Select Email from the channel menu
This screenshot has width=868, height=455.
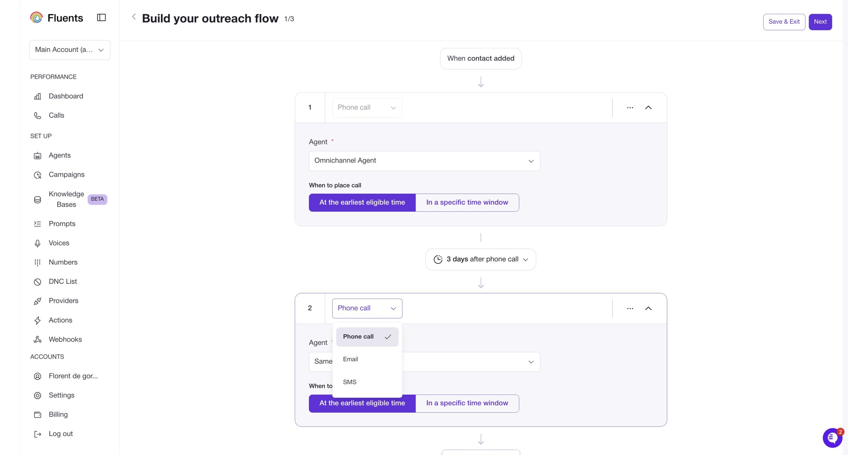[x=350, y=359]
